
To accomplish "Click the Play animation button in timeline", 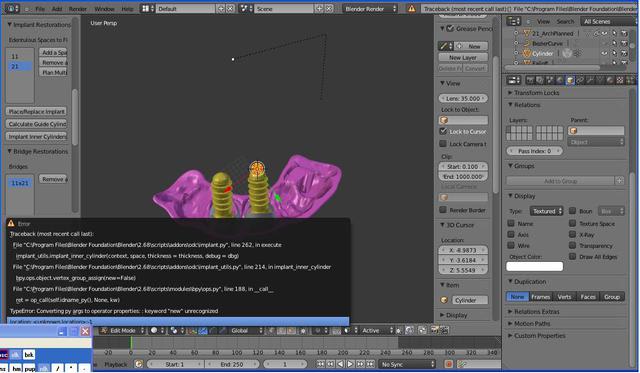I will [351, 364].
